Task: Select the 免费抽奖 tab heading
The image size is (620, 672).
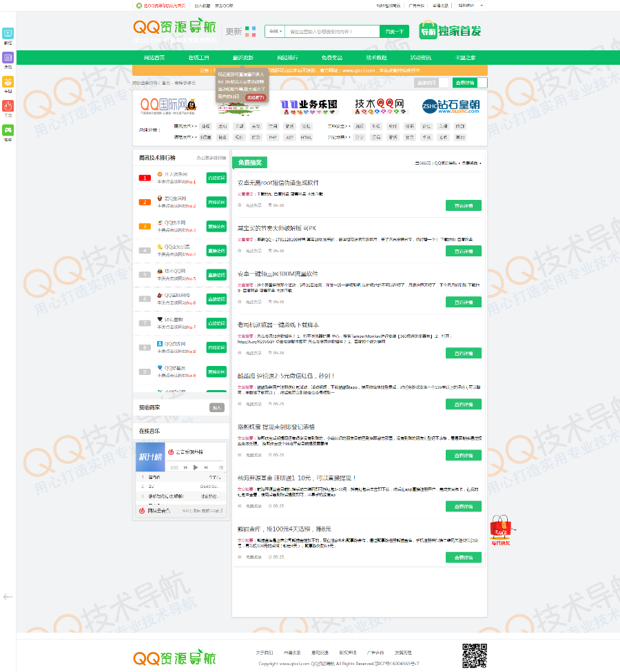Action: 250,163
